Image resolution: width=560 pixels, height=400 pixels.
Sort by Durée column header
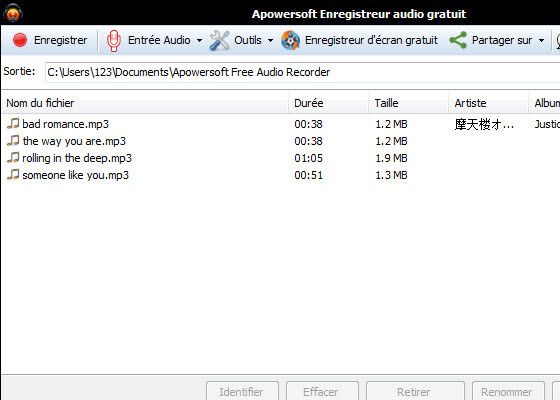tap(328, 103)
